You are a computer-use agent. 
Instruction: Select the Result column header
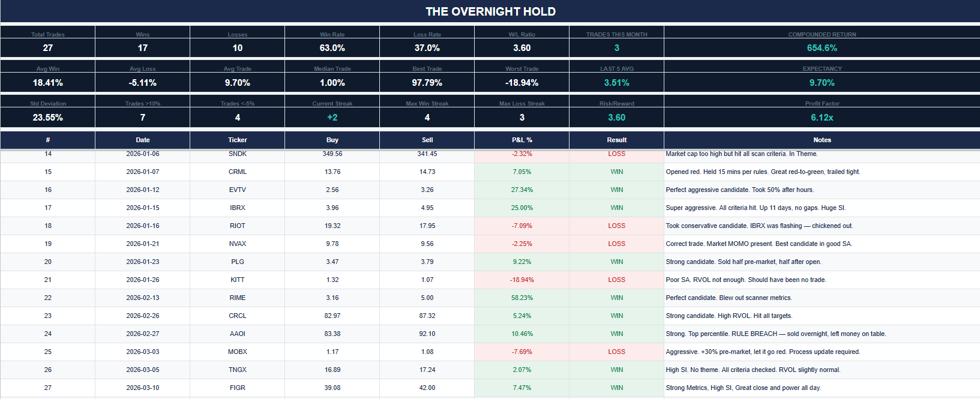click(x=616, y=140)
